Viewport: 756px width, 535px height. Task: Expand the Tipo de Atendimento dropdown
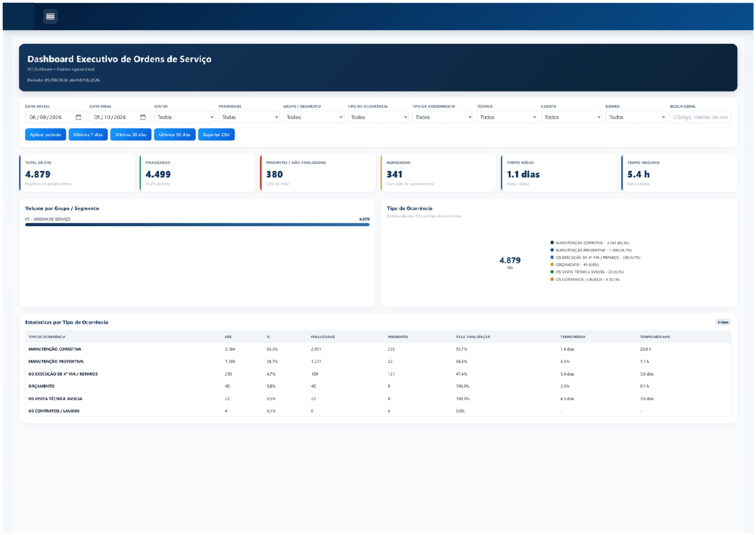tap(443, 117)
